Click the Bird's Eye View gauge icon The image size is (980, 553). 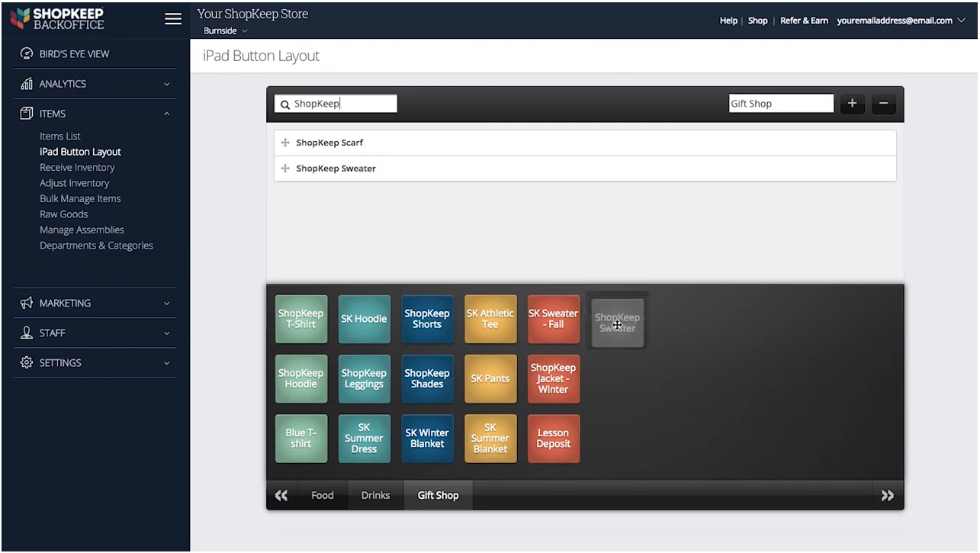27,53
